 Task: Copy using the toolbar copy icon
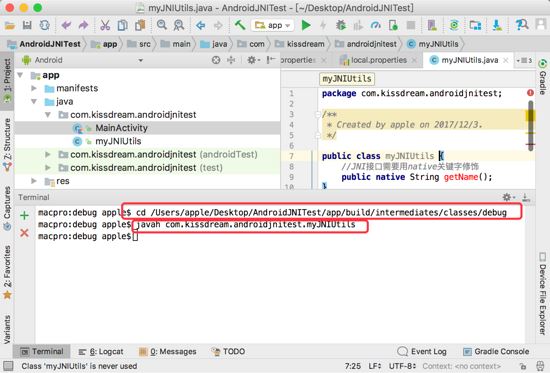pyautogui.click(x=122, y=25)
